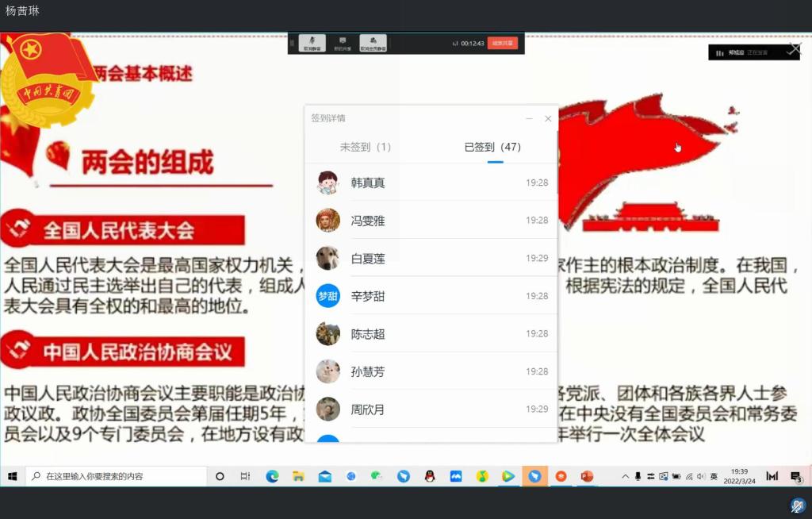Screen dimensions: 812x519
Task: Select the 已签到 (47) tab
Action: 492,147
